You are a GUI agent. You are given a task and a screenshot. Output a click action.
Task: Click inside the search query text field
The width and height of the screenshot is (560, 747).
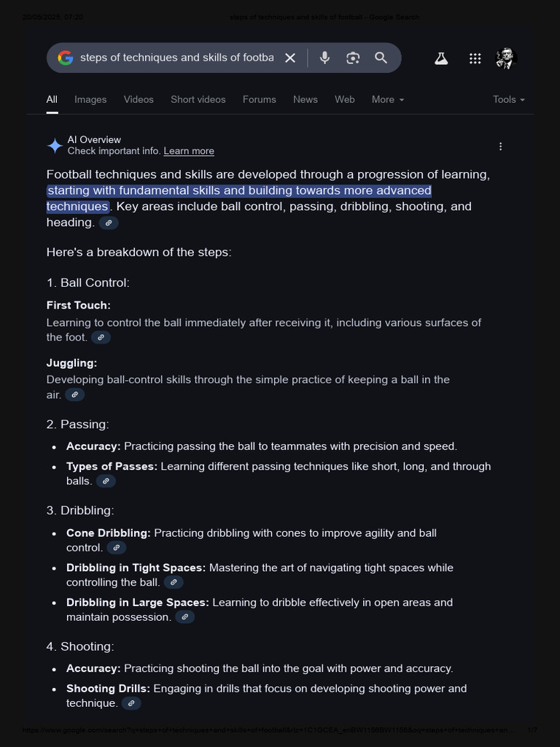pyautogui.click(x=176, y=58)
